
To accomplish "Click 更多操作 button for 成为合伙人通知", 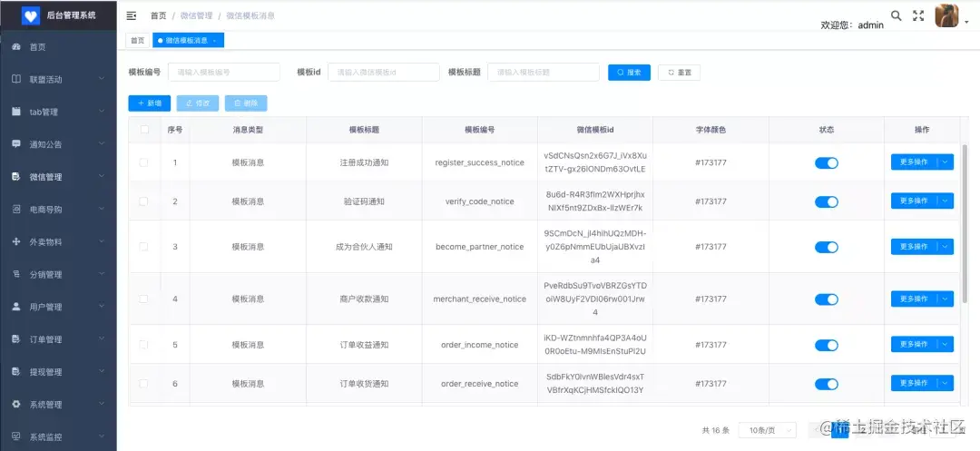I will [915, 246].
